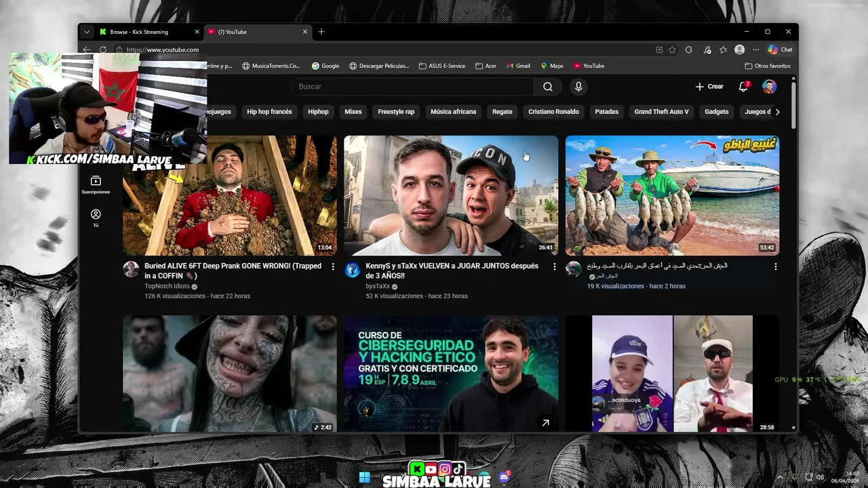Open YouTube notifications bell
868x488 pixels.
745,87
